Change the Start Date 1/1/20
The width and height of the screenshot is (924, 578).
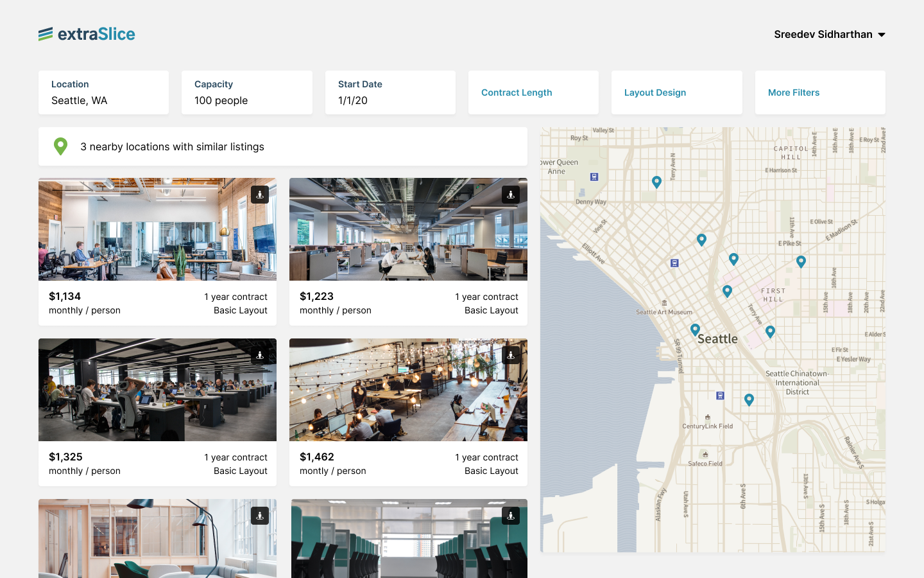point(390,93)
